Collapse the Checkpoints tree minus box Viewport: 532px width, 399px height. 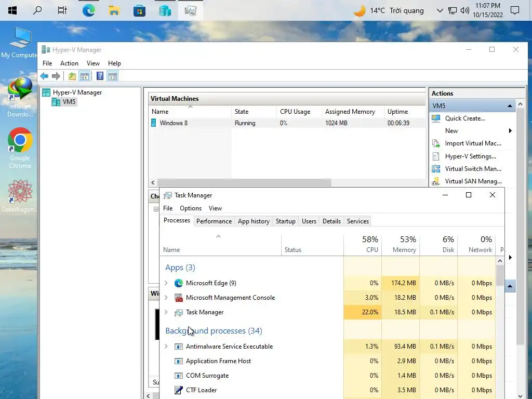point(156,209)
